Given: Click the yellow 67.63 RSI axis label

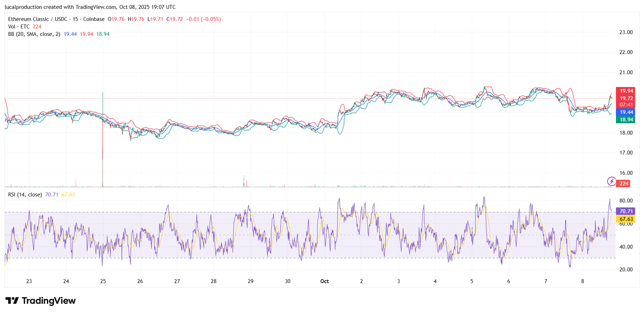Looking at the screenshot, I should coord(626,219).
